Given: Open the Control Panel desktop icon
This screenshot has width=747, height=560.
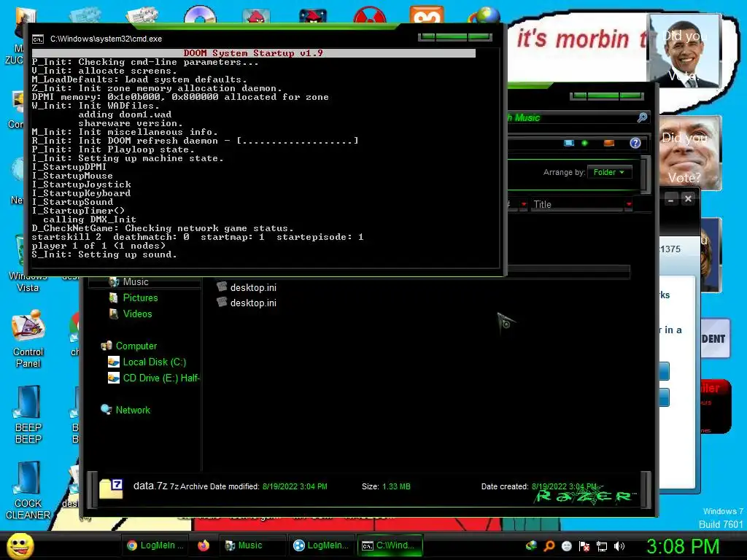Looking at the screenshot, I should click(x=28, y=339).
